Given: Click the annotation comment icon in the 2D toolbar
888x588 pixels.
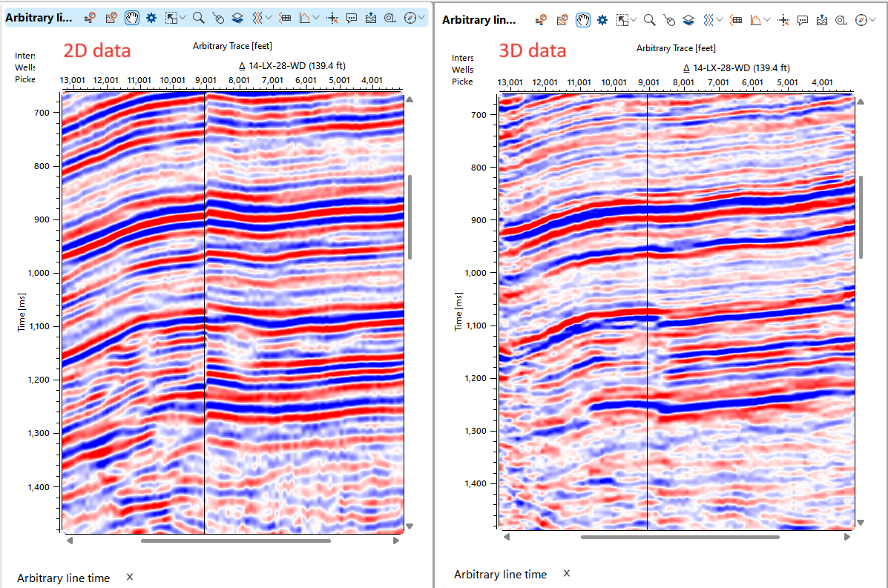Looking at the screenshot, I should tap(352, 19).
